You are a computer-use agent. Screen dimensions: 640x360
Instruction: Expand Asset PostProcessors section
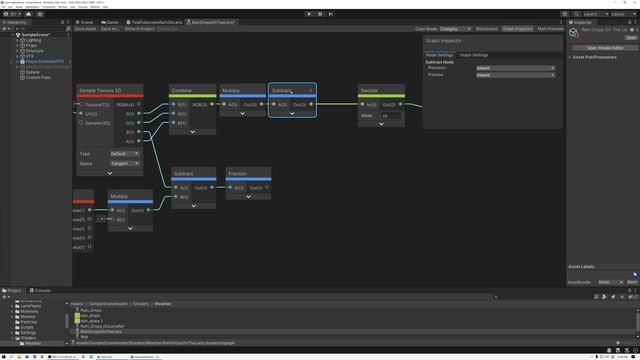pyautogui.click(x=570, y=57)
